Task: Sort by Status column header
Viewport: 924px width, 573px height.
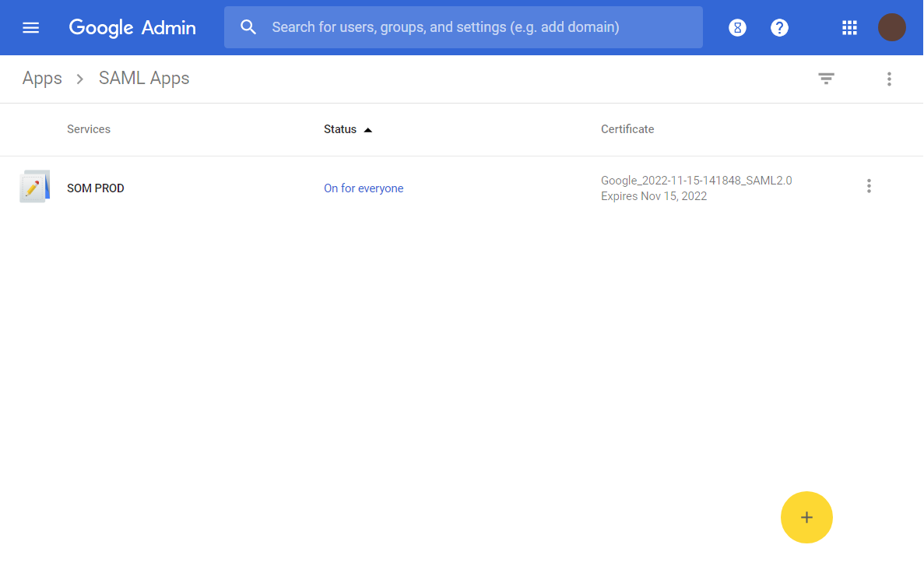Action: [340, 129]
